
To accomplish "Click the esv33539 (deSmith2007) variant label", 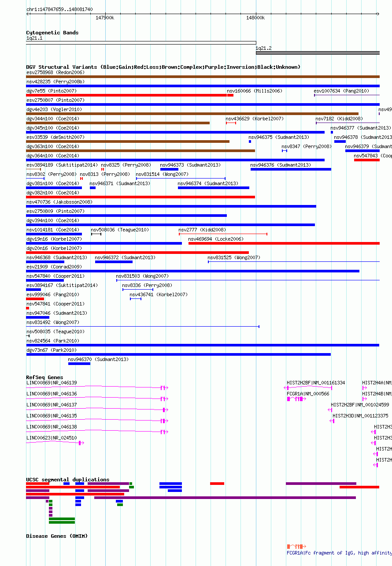I will click(x=55, y=137).
